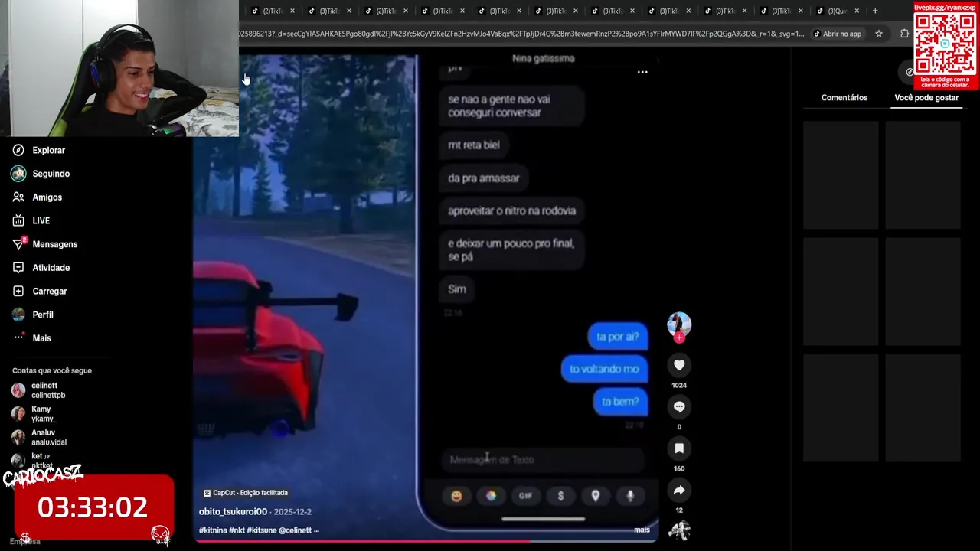
Task: Click the 2025-12-2 post date
Action: click(292, 511)
